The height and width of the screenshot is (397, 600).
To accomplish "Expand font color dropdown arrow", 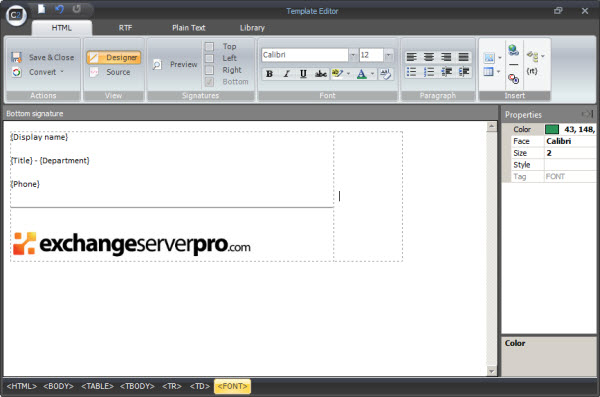I will [372, 74].
